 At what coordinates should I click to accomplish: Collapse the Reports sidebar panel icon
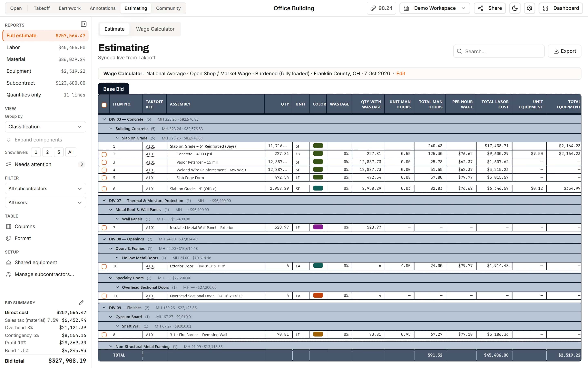84,24
